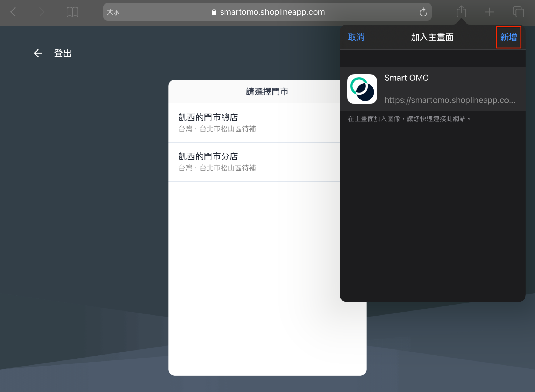Viewport: 535px width, 392px height.
Task: Tap the text size 大小 button
Action: click(x=113, y=12)
